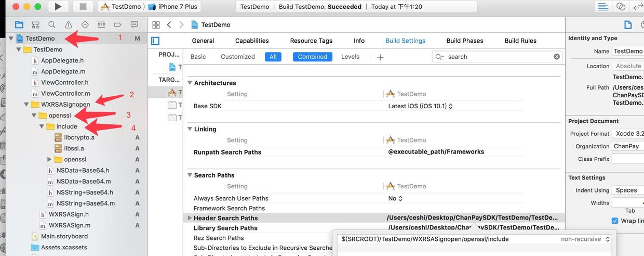Open the Breakpoint navigator tab
644x256 pixels.
click(x=118, y=24)
